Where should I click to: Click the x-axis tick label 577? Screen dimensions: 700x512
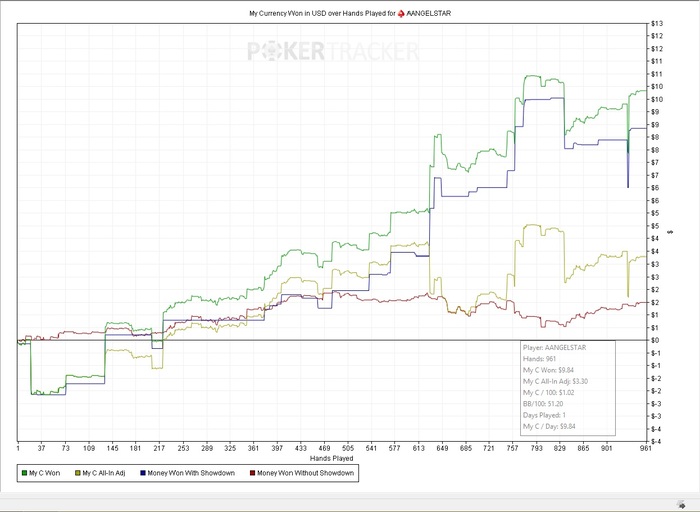click(x=395, y=448)
